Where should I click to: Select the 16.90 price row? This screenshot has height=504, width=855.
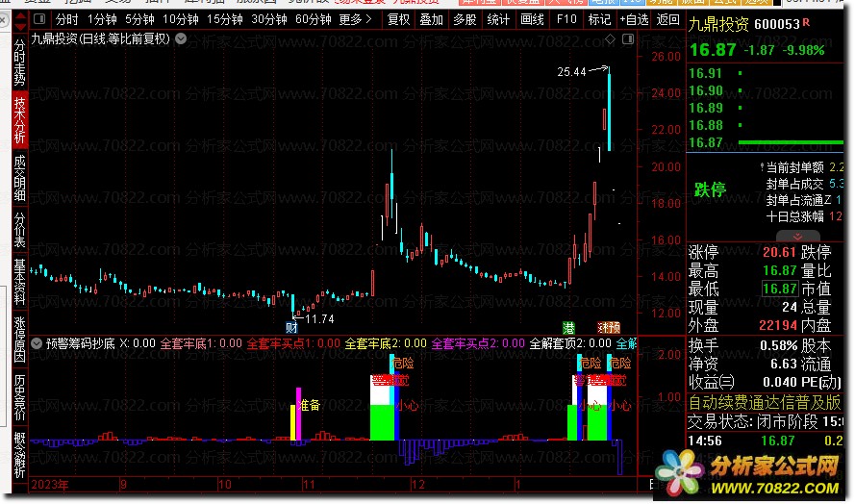point(765,90)
